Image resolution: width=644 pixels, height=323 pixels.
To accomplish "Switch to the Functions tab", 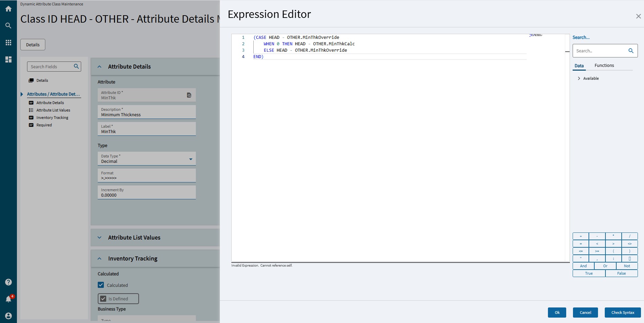I will [x=604, y=66].
